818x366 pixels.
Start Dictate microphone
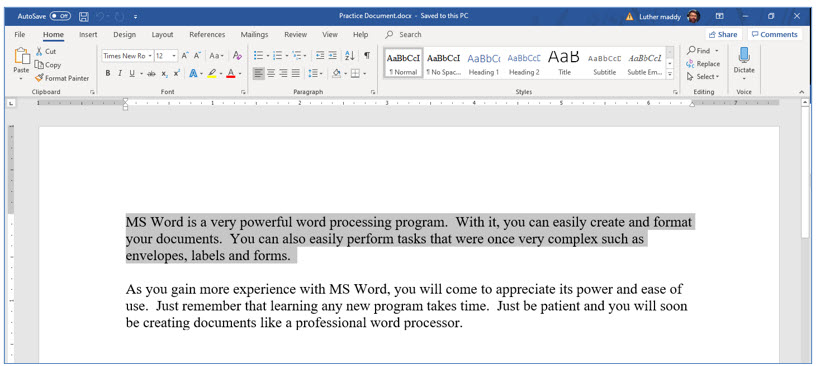[744, 59]
